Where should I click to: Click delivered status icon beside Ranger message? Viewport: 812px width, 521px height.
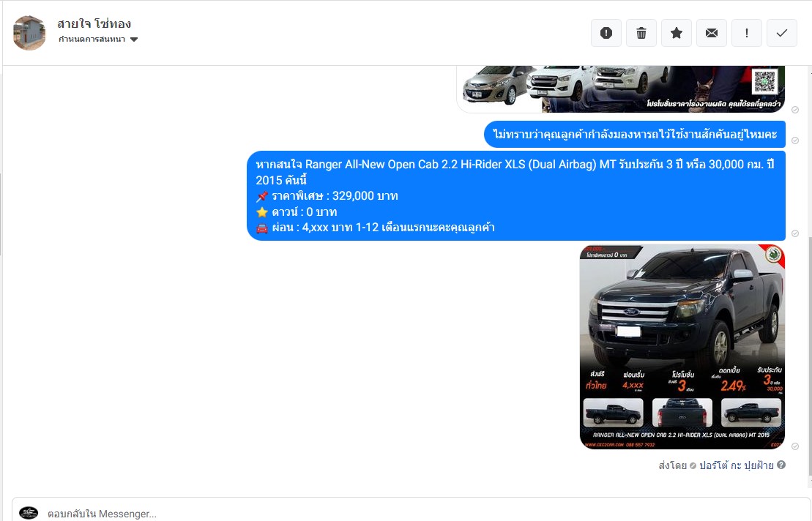point(795,233)
